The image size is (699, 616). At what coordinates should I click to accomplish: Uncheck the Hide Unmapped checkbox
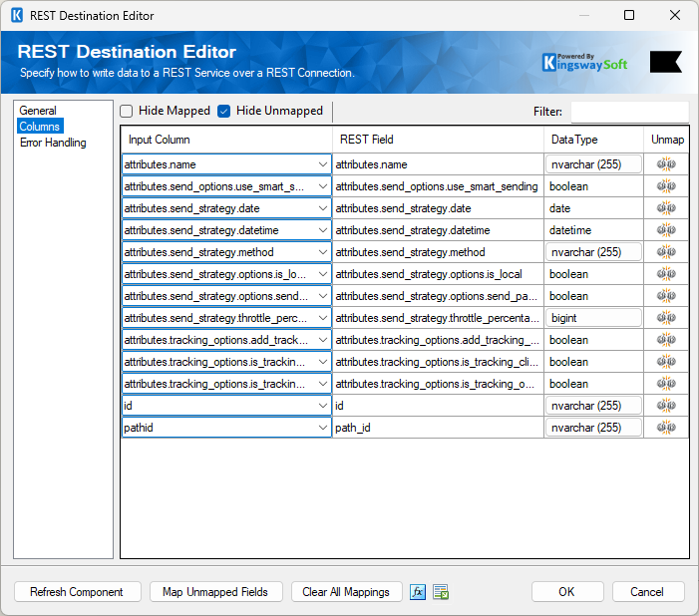[224, 111]
